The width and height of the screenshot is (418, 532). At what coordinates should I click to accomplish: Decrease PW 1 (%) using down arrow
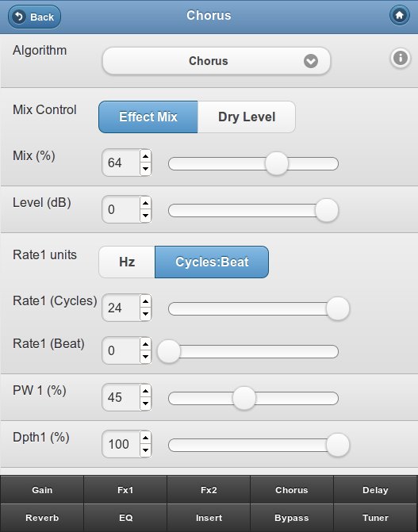coord(145,404)
